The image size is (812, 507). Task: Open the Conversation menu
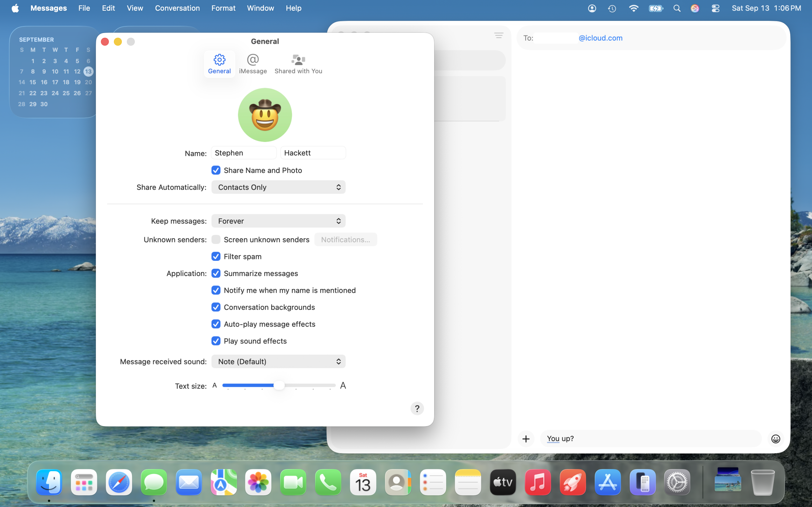177,8
